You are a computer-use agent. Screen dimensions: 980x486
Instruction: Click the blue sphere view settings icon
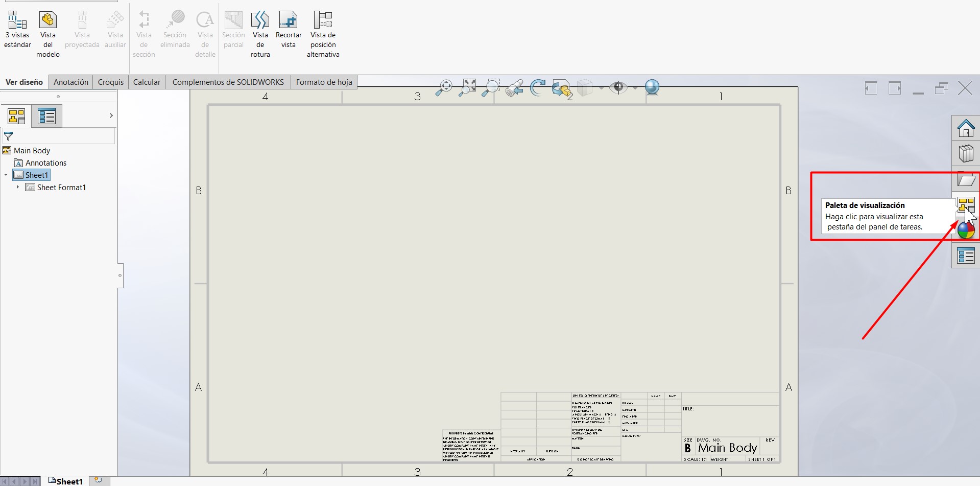coord(652,88)
